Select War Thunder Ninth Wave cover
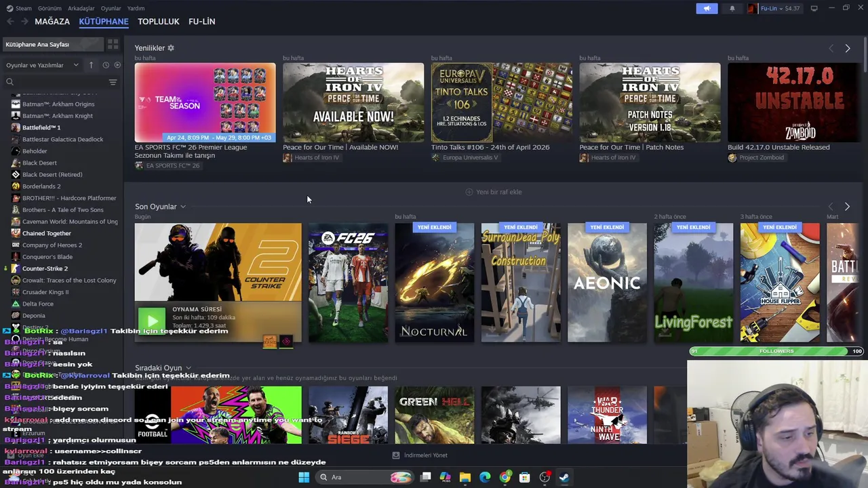Screen dimensions: 868x488 tap(607, 415)
